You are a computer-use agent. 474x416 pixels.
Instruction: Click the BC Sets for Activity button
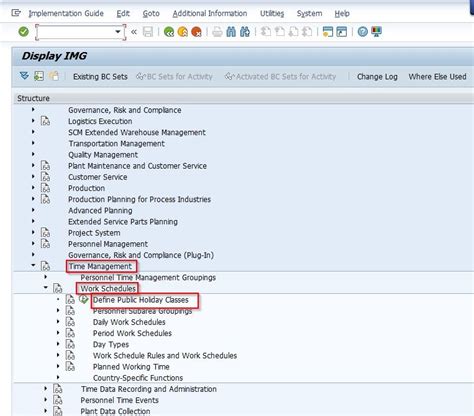(174, 77)
